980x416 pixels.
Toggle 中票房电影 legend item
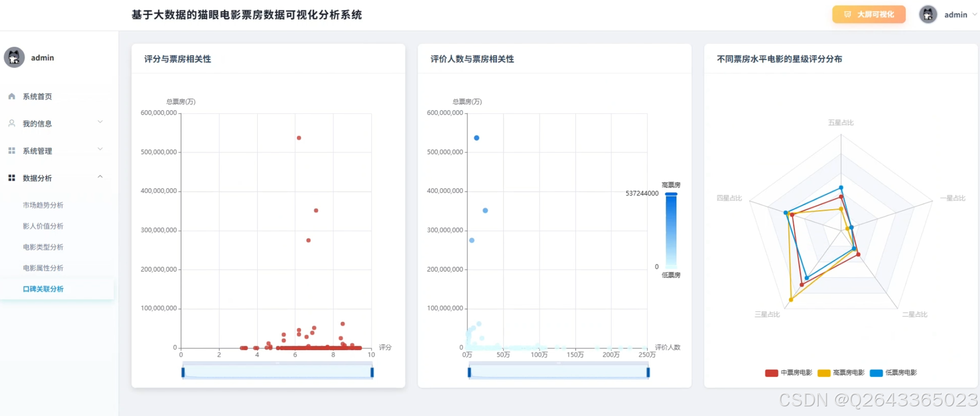(789, 373)
